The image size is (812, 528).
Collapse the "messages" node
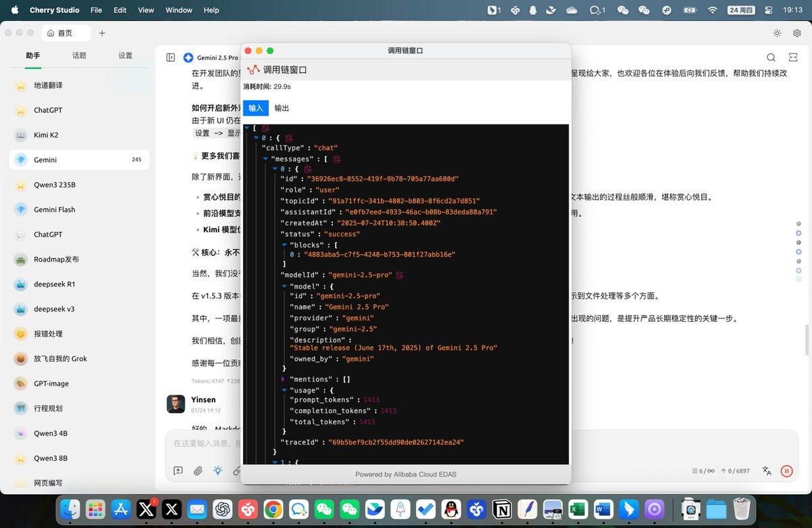pyautogui.click(x=265, y=159)
